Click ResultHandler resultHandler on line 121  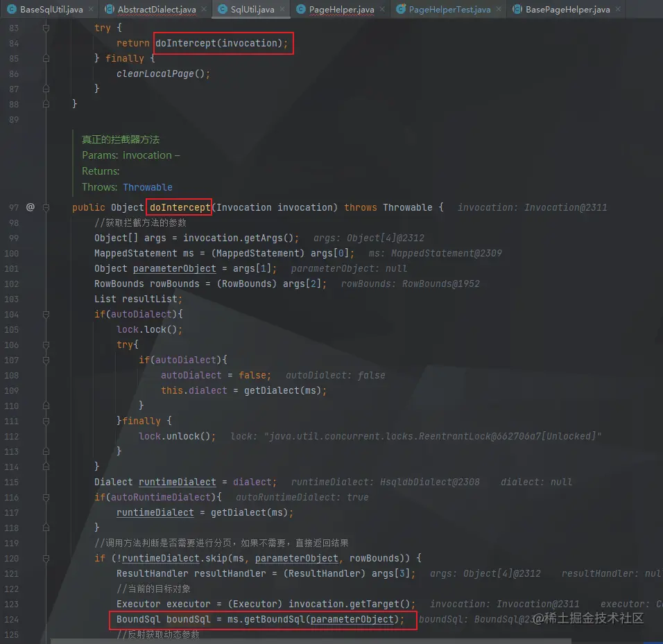[x=191, y=573]
